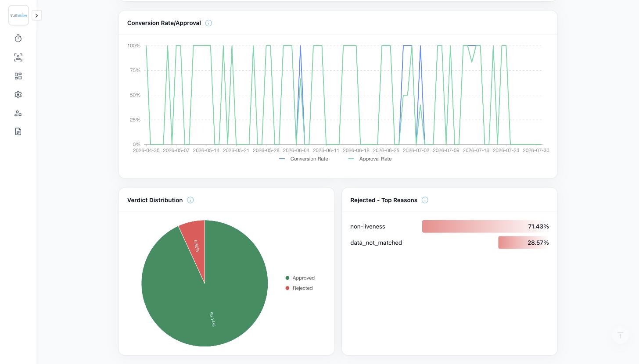Click the data_not_matched percentage bar

click(x=524, y=243)
